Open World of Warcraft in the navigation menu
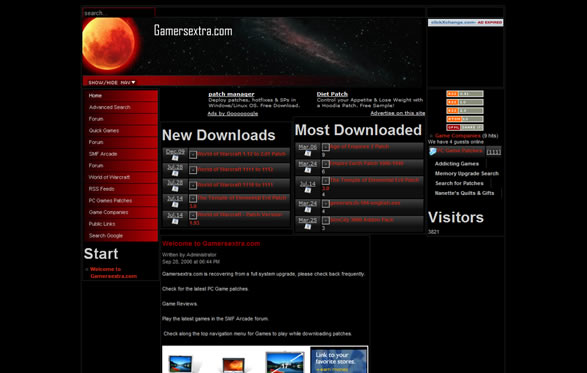 coord(121,178)
